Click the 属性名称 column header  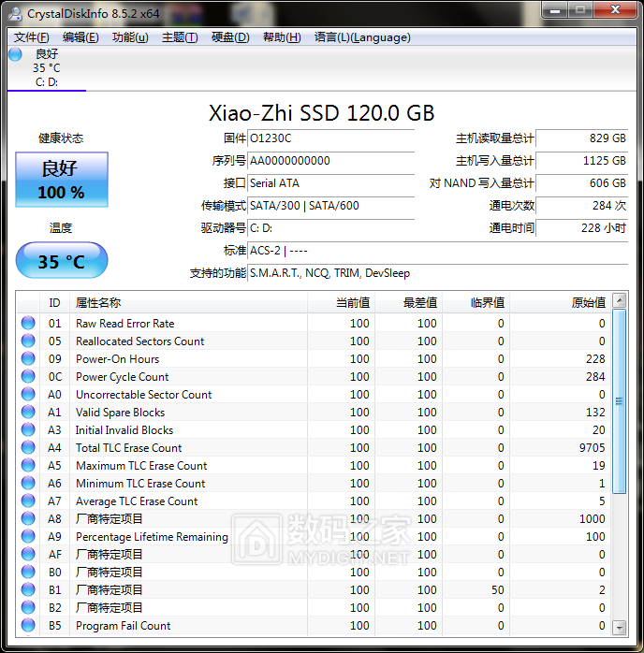click(x=98, y=302)
